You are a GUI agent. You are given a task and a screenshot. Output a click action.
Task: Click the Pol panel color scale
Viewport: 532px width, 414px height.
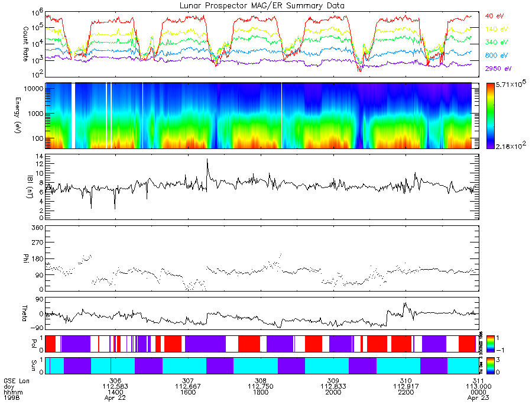(x=490, y=344)
